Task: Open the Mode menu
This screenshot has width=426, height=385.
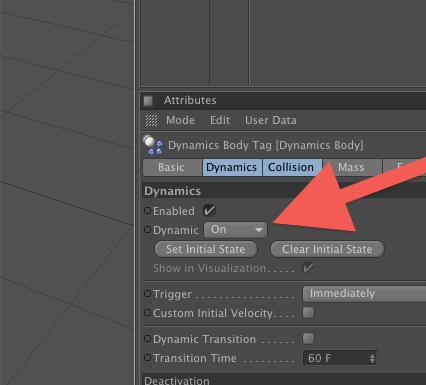Action: coord(180,120)
